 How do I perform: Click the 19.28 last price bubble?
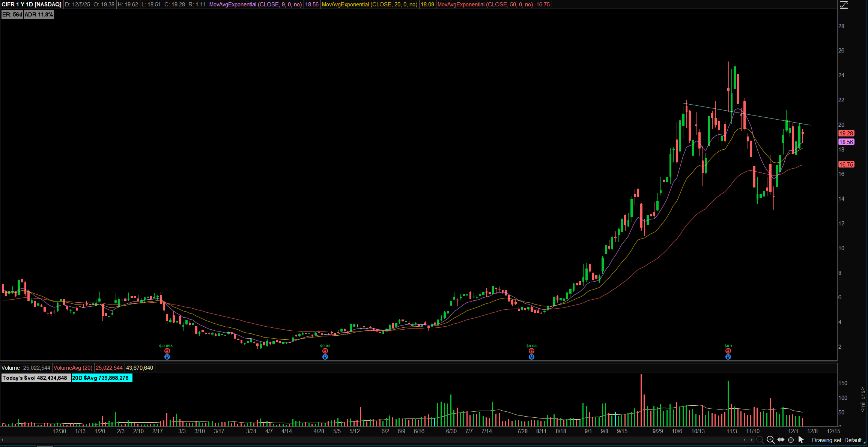tap(846, 133)
